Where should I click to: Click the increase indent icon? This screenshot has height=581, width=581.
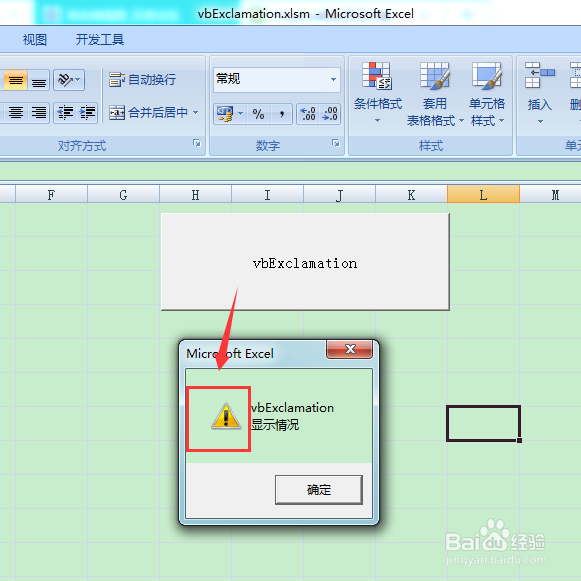point(87,113)
